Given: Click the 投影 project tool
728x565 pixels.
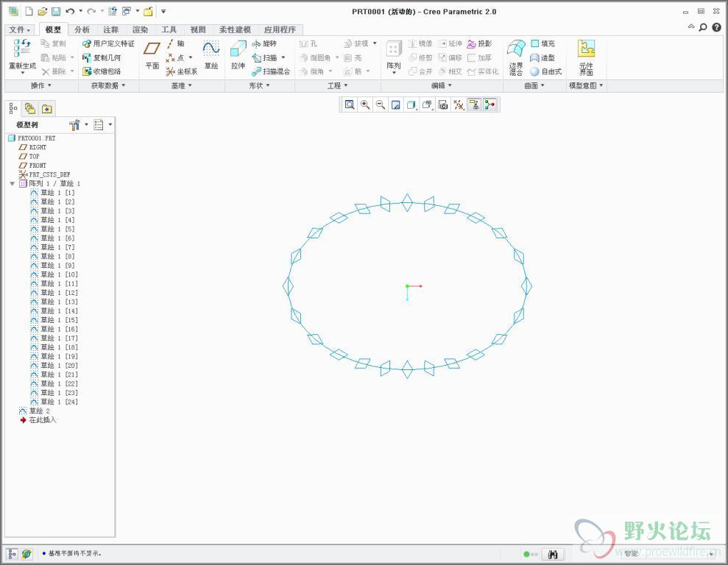Looking at the screenshot, I should coord(480,43).
